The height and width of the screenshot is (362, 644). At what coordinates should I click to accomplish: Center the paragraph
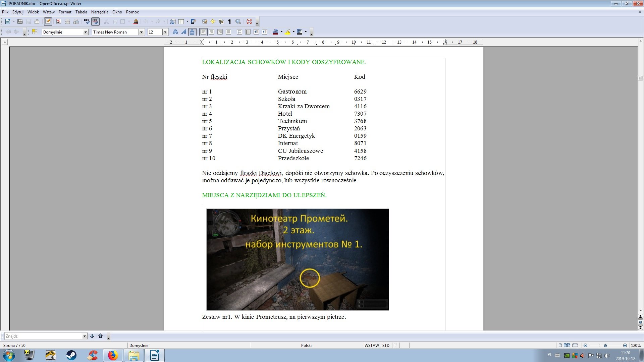point(212,32)
